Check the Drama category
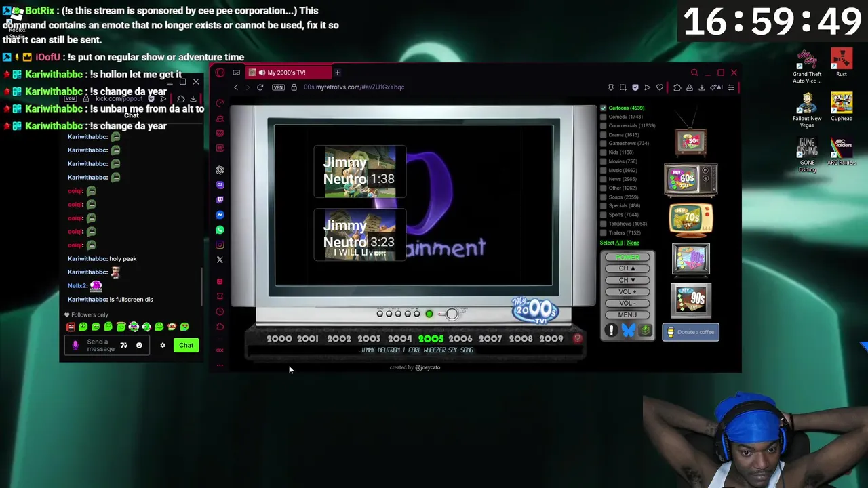This screenshot has height=488, width=868. (x=604, y=134)
